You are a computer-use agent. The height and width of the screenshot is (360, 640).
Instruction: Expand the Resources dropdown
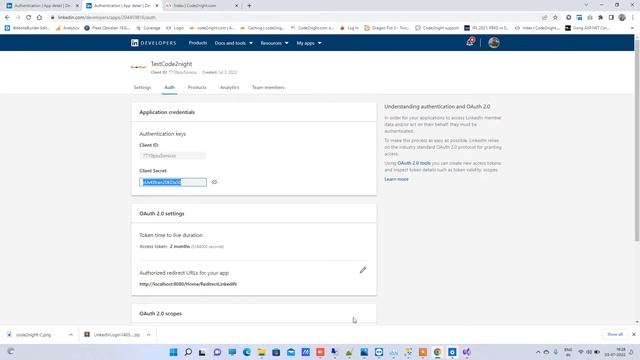pyautogui.click(x=274, y=43)
